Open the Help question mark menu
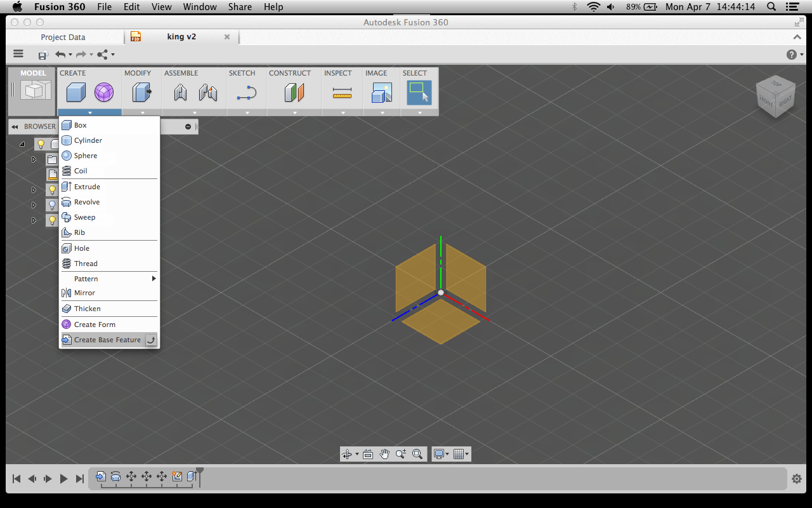 (x=791, y=55)
